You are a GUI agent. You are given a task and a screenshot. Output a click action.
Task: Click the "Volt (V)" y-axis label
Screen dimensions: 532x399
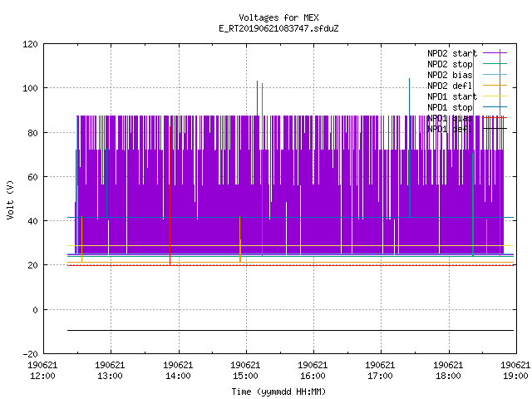(x=11, y=199)
